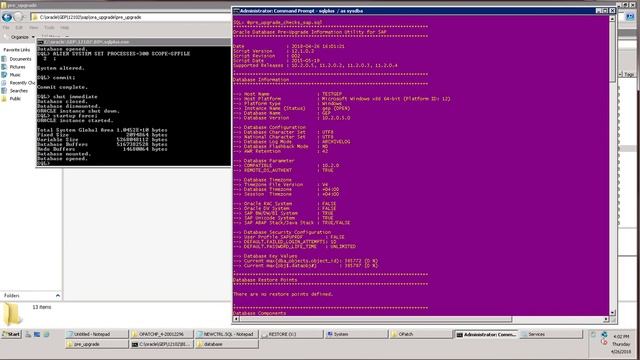Click the system tray clock showing 4:02 PM
Screen dimensions: 640x360
(621, 337)
